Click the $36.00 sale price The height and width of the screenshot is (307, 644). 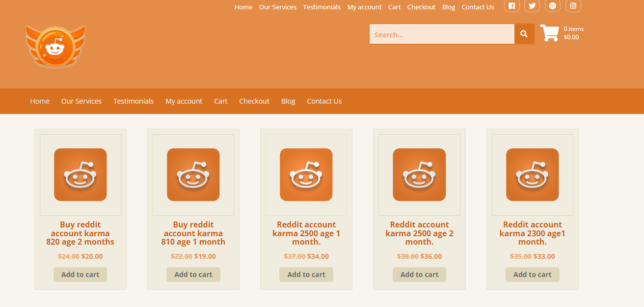click(x=431, y=256)
